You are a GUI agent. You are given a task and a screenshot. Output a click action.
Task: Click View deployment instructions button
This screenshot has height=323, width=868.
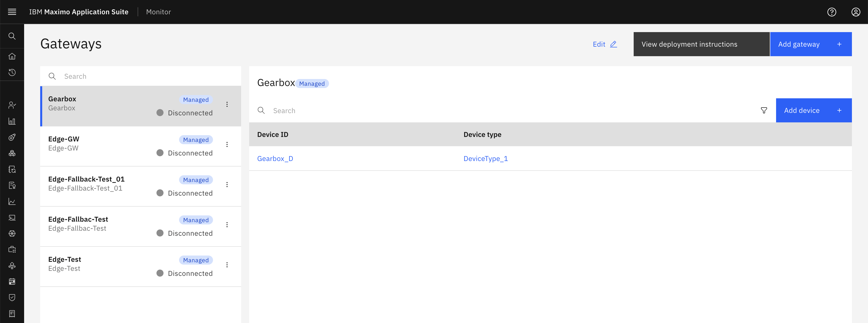tap(701, 44)
